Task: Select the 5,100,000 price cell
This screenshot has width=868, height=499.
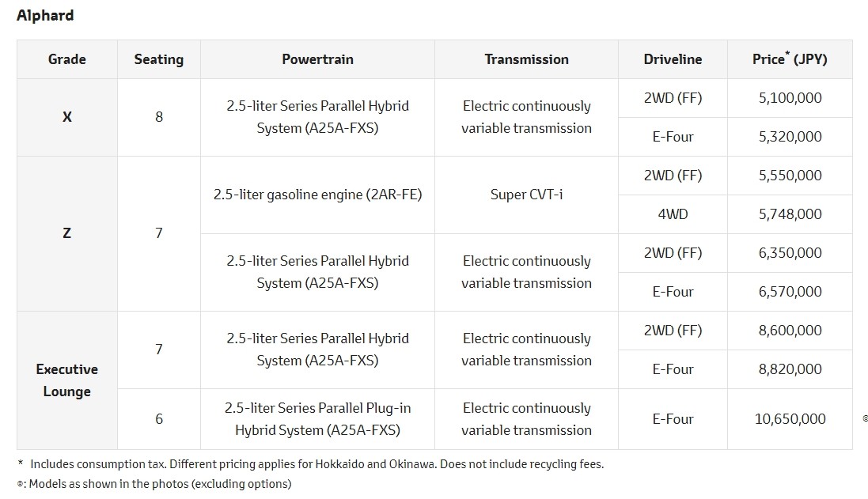Action: 790,98
